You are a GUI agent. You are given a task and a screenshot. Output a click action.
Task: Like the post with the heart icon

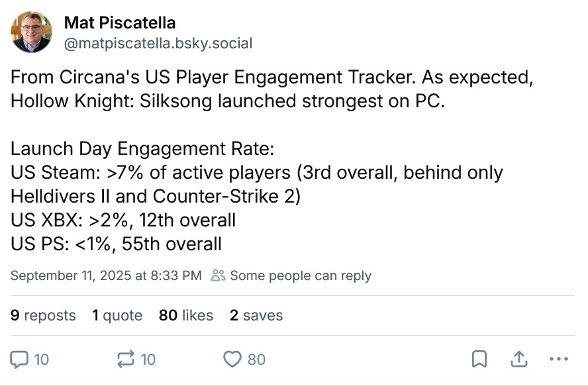point(232,360)
